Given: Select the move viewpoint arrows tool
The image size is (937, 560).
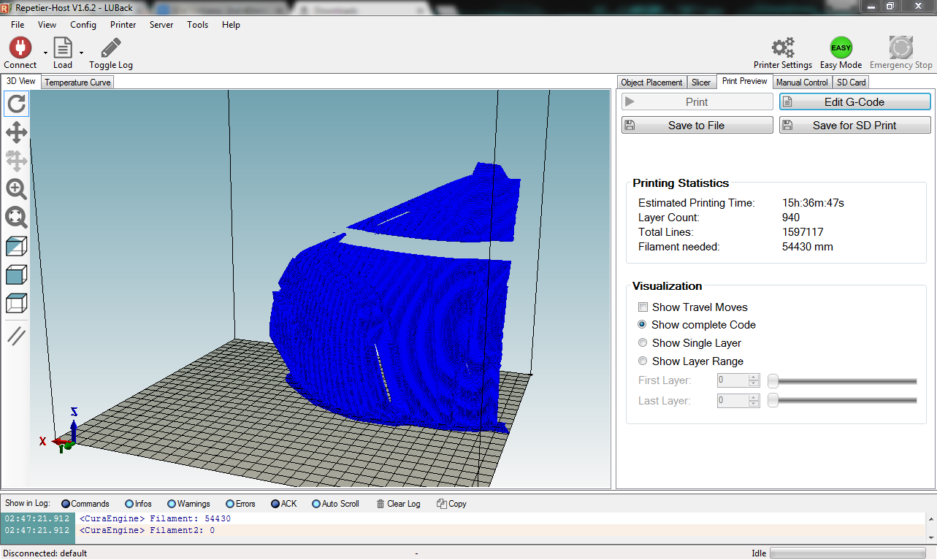Looking at the screenshot, I should 17,132.
